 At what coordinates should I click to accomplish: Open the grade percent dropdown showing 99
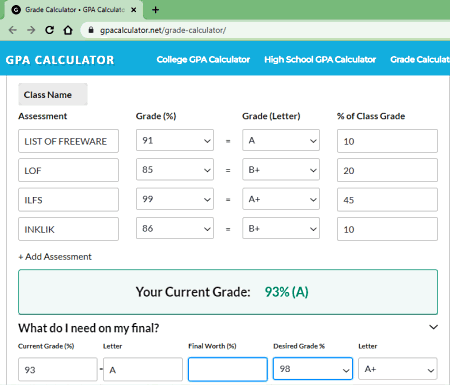[x=175, y=199]
